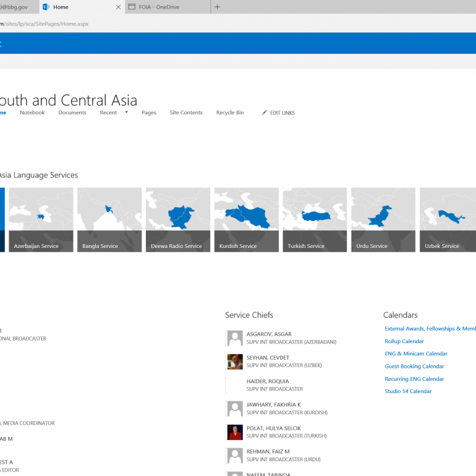Click Hulya Selcik Polat's profile photo
The width and height of the screenshot is (476, 476).
click(235, 432)
